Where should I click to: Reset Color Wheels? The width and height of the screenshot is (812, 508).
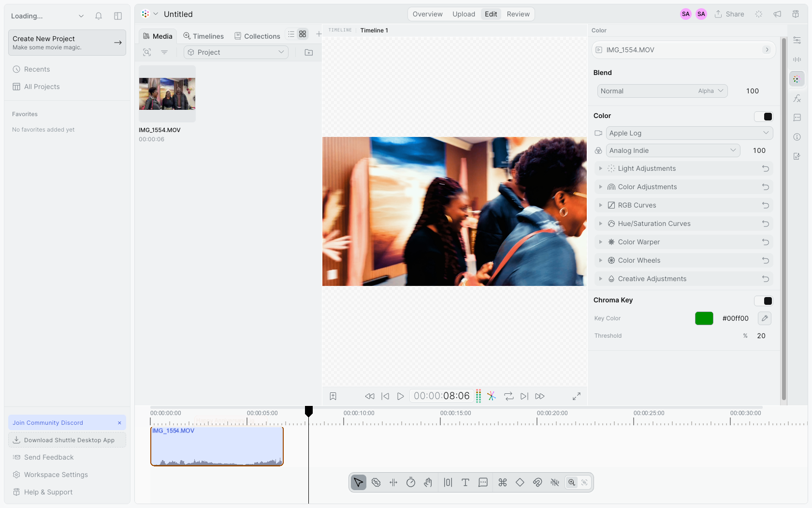tap(766, 260)
